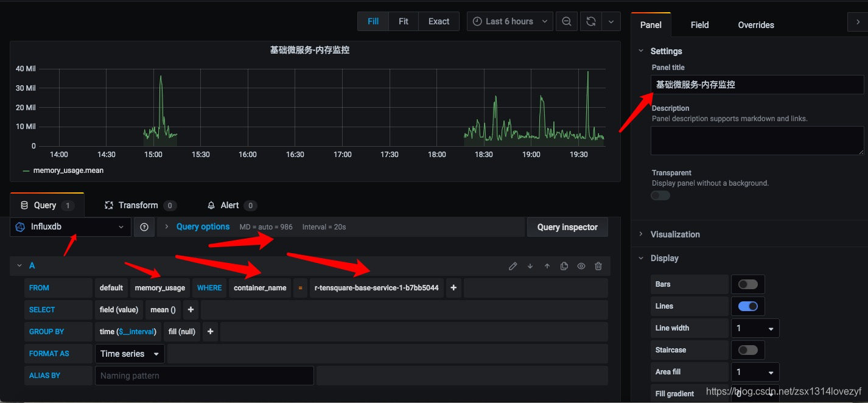Add a WHERE condition with plus button
Screen dimensions: 868x403
pyautogui.click(x=453, y=288)
